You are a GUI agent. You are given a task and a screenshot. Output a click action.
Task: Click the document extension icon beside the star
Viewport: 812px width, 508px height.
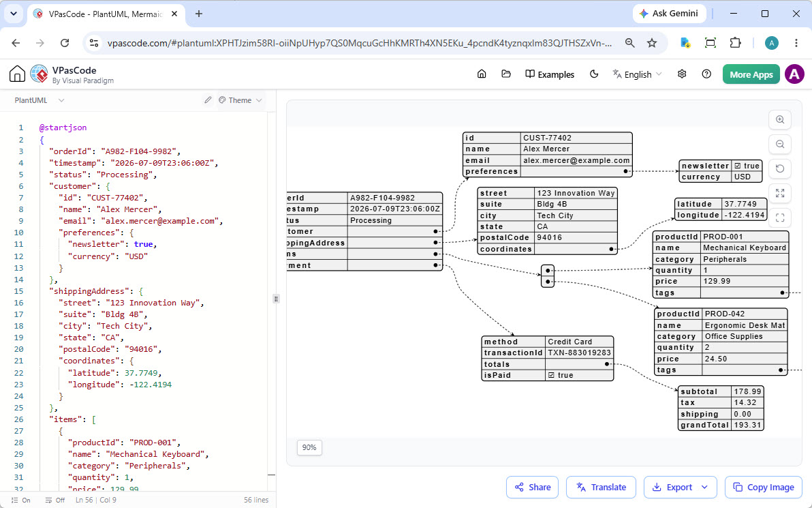click(x=685, y=43)
